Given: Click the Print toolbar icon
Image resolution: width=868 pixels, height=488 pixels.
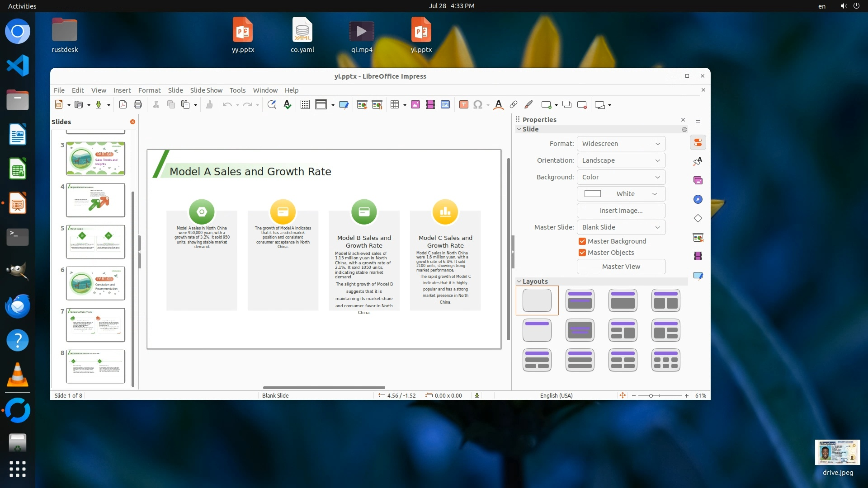Looking at the screenshot, I should pyautogui.click(x=138, y=105).
